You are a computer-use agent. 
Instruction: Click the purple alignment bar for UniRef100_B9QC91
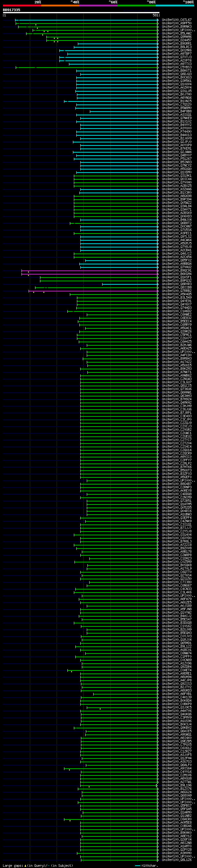pyautogui.click(x=90, y=271)
